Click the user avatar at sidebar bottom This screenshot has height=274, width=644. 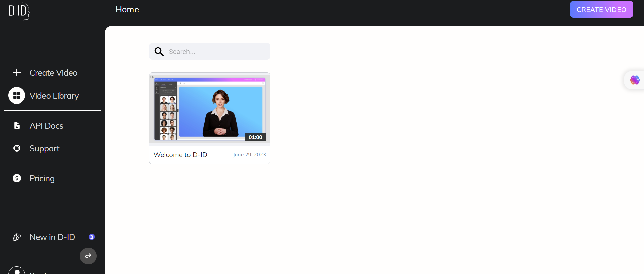pos(17,271)
